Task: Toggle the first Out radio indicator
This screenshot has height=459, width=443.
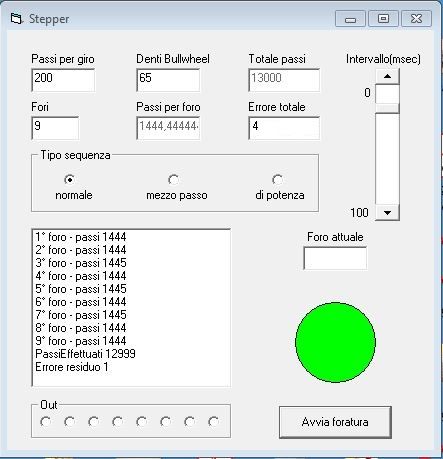Action: 45,422
